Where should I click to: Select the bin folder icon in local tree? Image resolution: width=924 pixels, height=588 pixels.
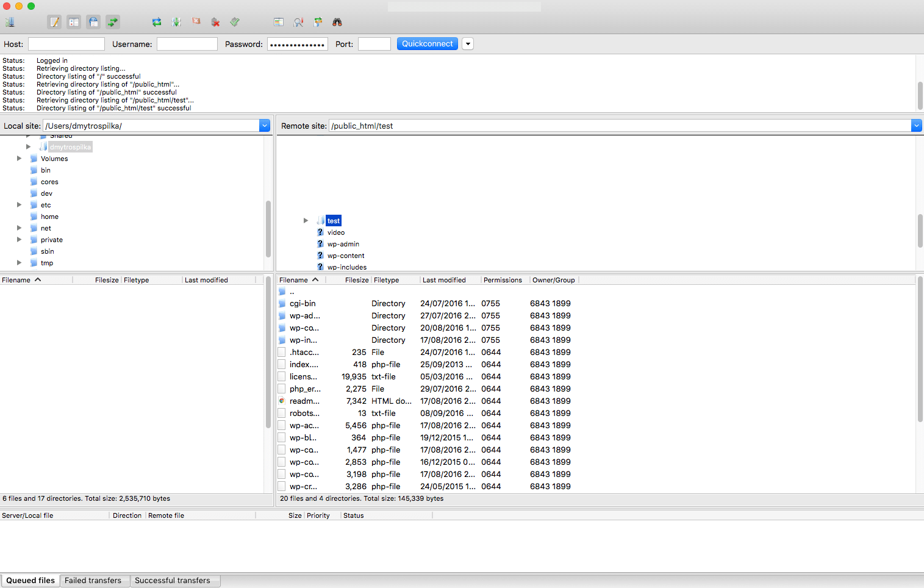[x=34, y=170]
